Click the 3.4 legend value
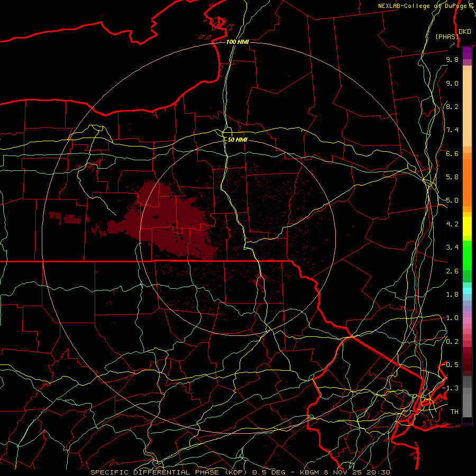Screen dimensions: 476x476 [x=452, y=248]
